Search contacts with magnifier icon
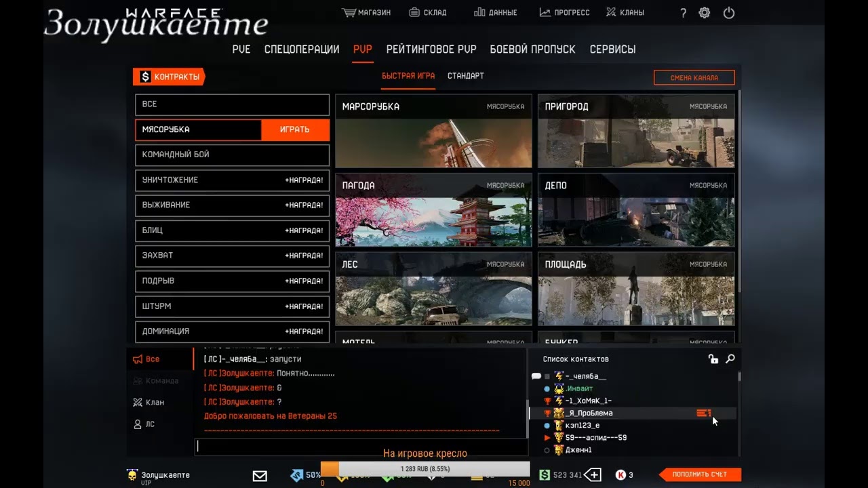 pos(730,359)
